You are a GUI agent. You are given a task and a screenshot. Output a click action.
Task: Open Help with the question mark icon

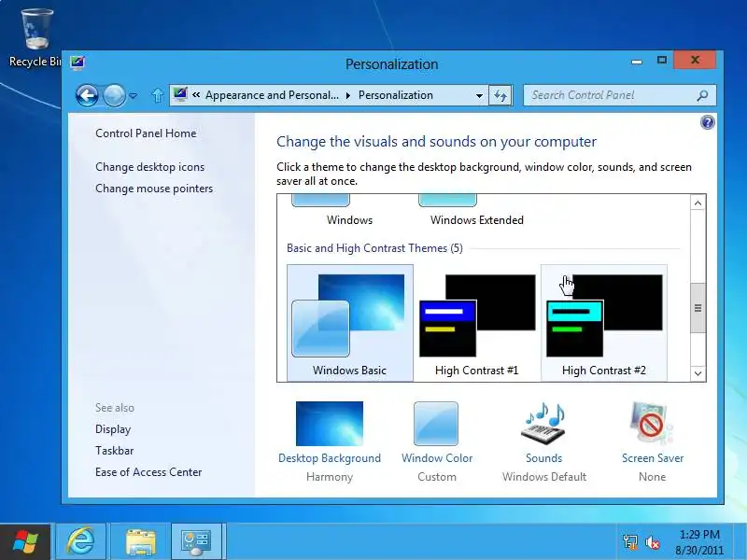tap(708, 122)
